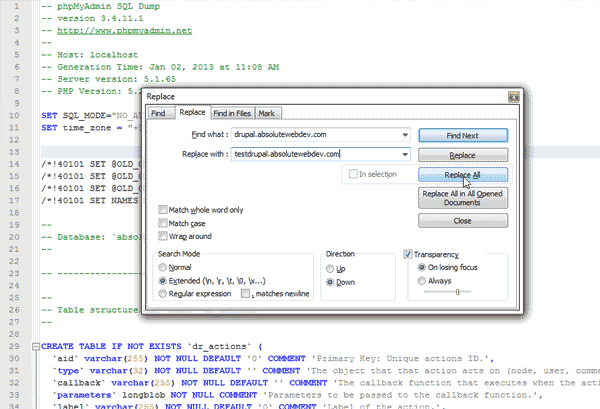The width and height of the screenshot is (600, 409).
Task: Open the Find in Files tab
Action: [231, 115]
